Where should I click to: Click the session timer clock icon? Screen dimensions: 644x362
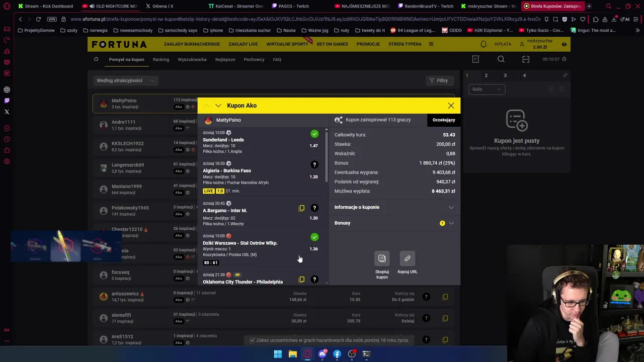(564, 59)
